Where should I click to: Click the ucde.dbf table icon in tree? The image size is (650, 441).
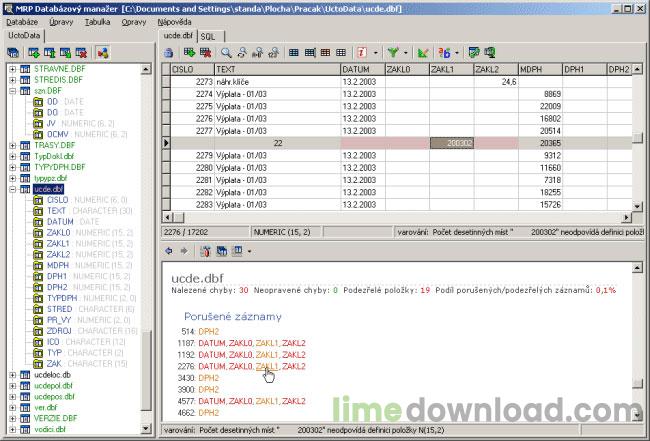point(25,189)
